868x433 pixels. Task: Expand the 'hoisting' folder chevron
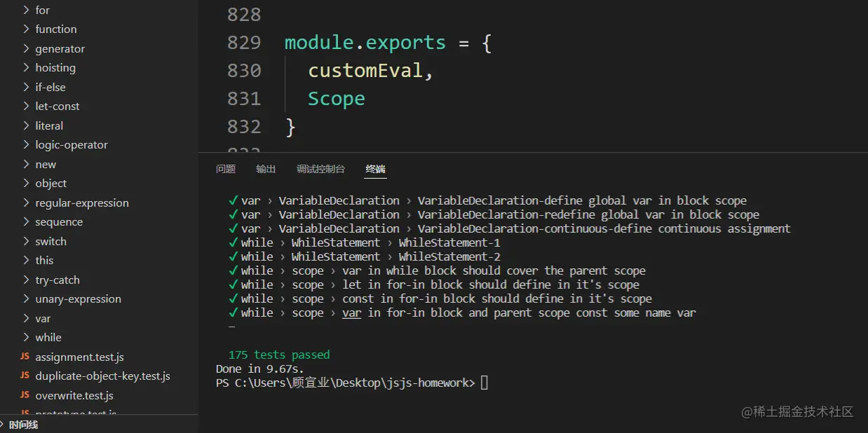tap(26, 68)
